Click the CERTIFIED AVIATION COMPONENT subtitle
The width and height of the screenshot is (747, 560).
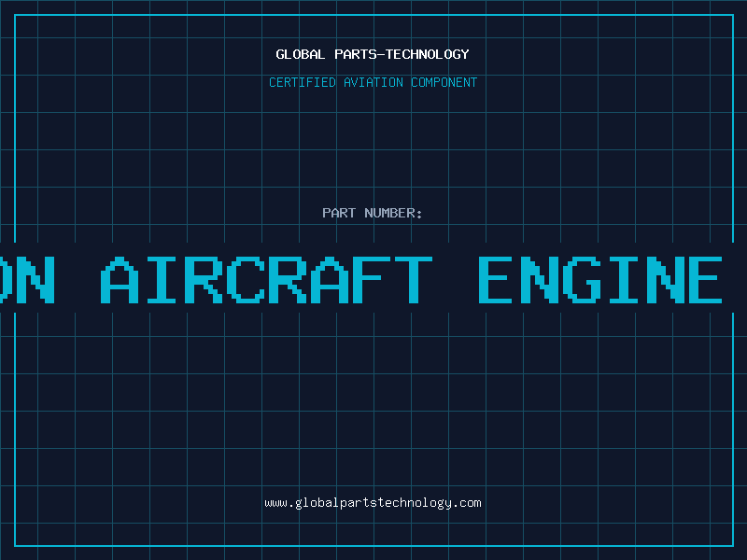pos(373,82)
